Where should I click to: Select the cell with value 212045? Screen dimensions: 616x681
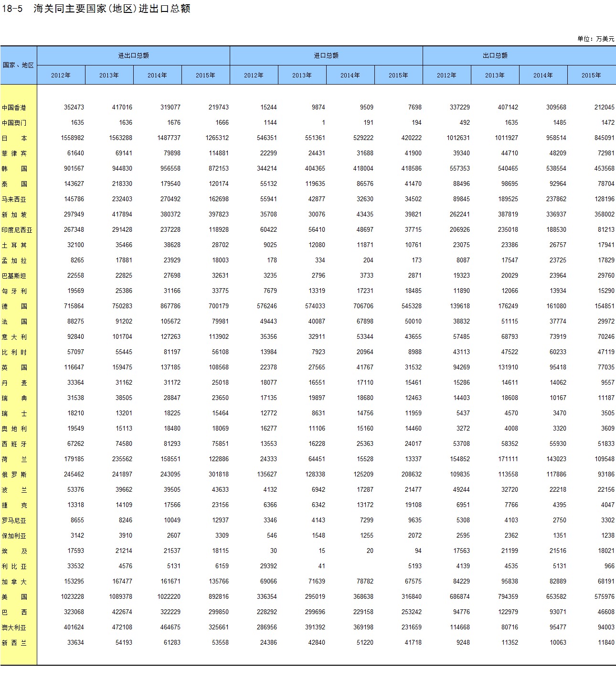click(x=604, y=108)
